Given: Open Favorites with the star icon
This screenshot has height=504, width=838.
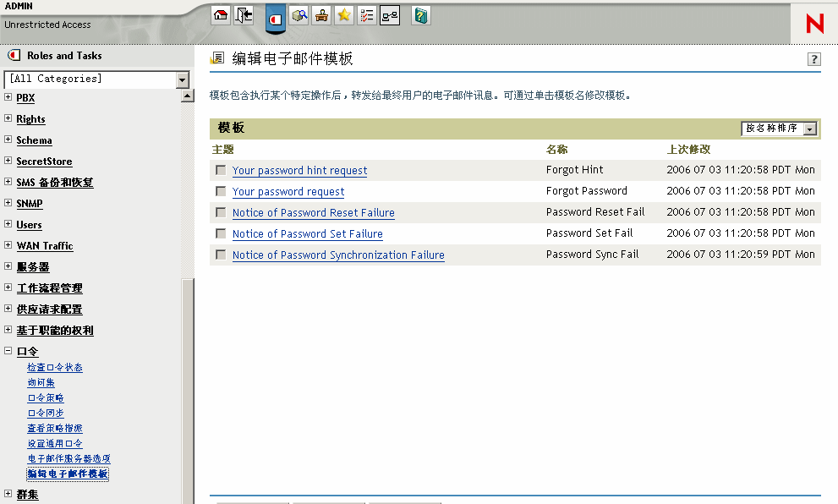Looking at the screenshot, I should click(x=343, y=14).
